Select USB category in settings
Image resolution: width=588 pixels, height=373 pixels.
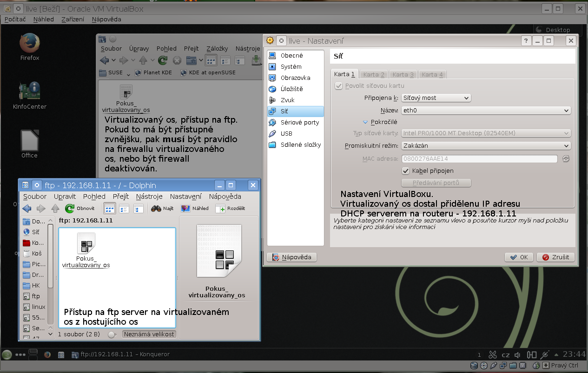[296, 134]
